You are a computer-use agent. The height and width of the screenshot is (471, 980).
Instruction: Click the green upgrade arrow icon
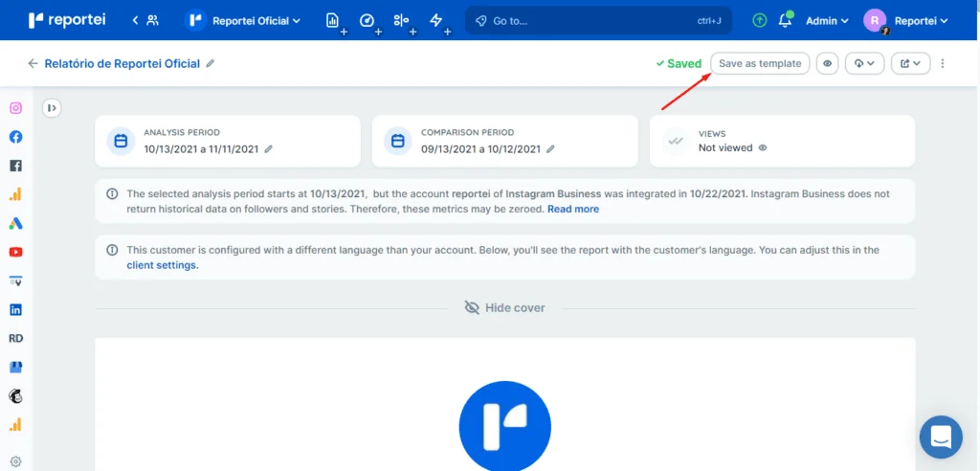pyautogui.click(x=759, y=21)
